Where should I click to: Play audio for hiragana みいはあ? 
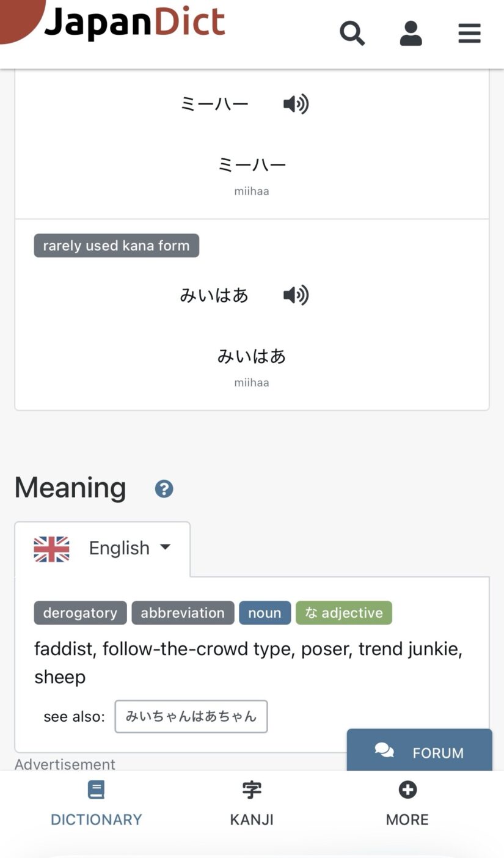296,296
